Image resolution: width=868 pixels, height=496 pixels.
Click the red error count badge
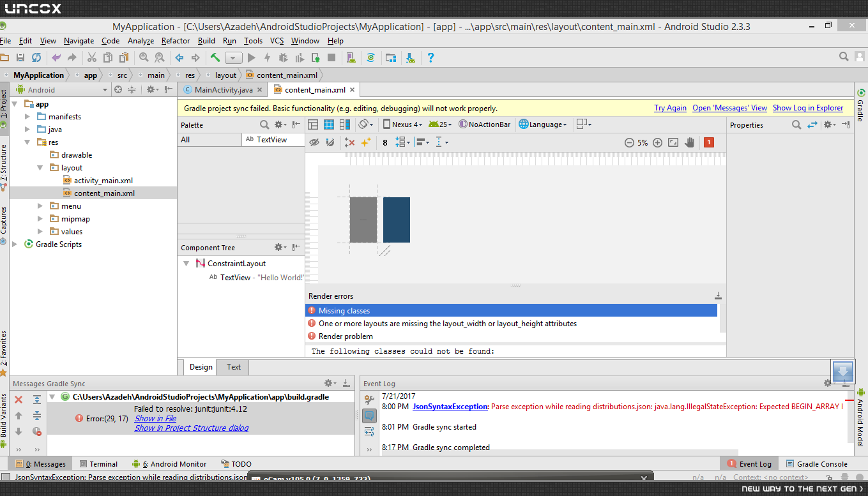coord(708,142)
